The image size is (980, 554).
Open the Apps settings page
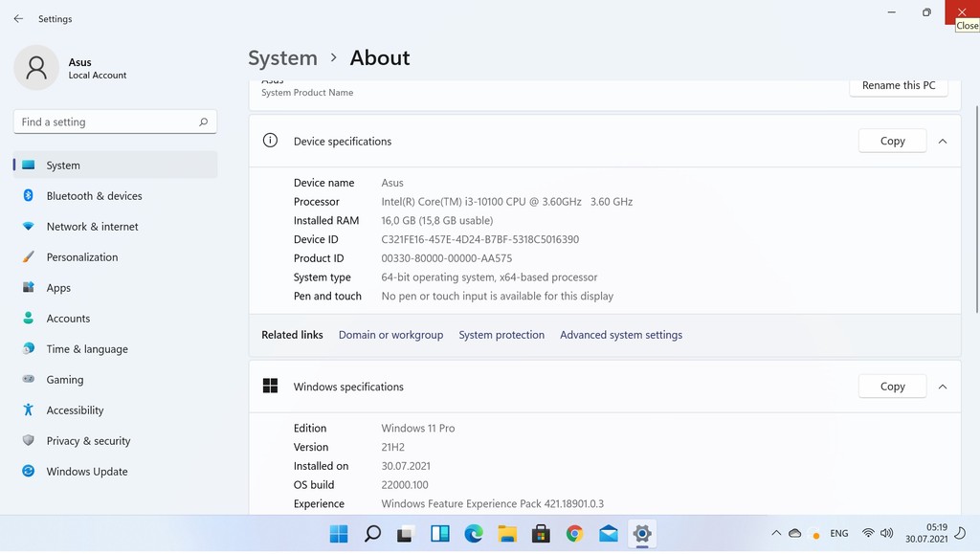point(115,288)
